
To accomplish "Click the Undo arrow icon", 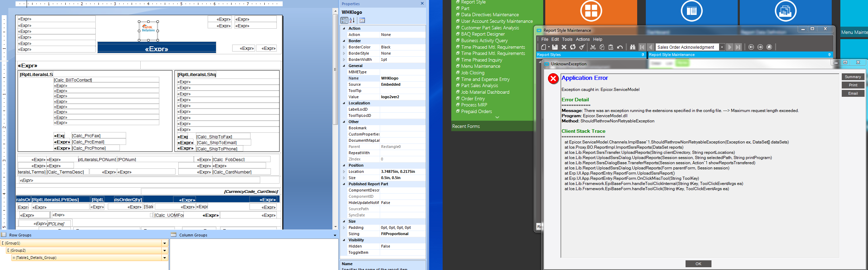I will (620, 47).
